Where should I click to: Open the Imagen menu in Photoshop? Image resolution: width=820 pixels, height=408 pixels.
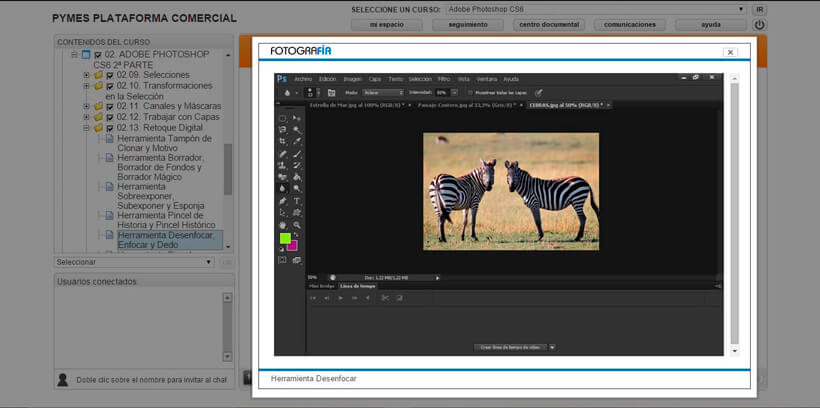352,79
